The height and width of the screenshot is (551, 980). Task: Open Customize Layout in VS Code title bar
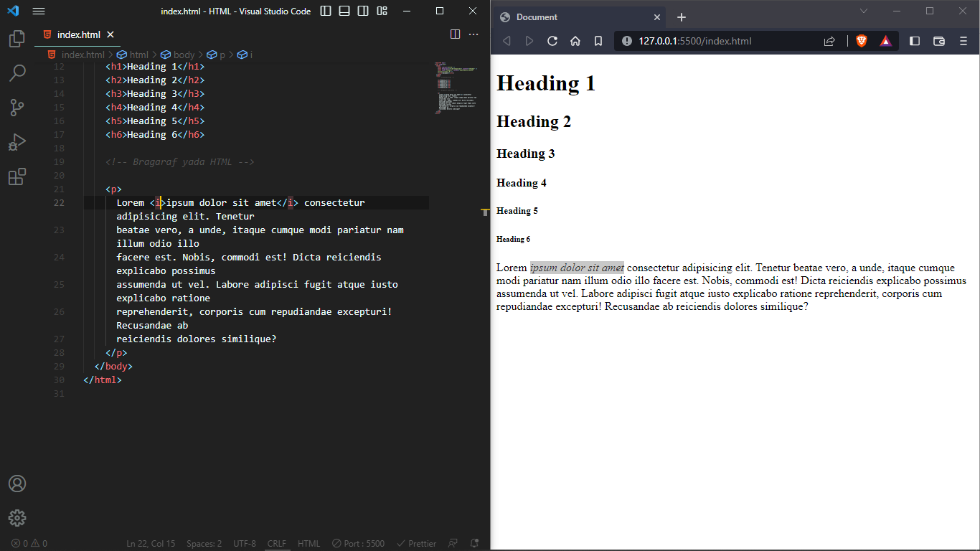click(382, 11)
